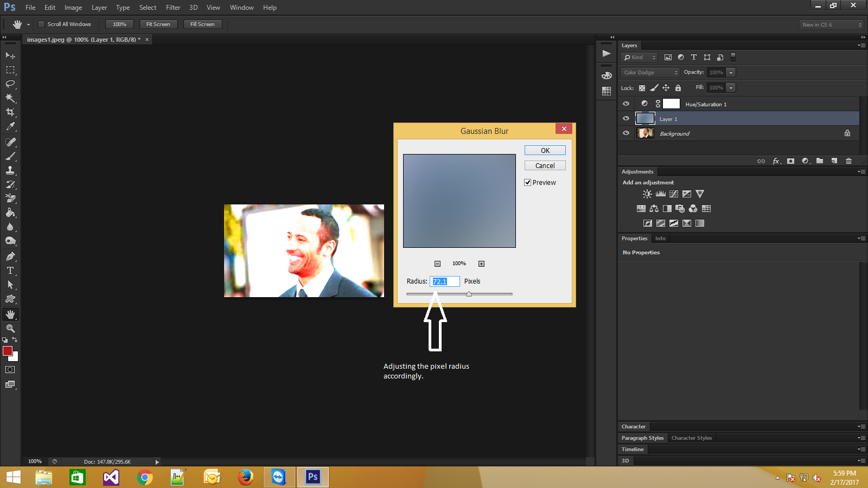
Task: Click the Fill Screen button
Action: [x=202, y=24]
